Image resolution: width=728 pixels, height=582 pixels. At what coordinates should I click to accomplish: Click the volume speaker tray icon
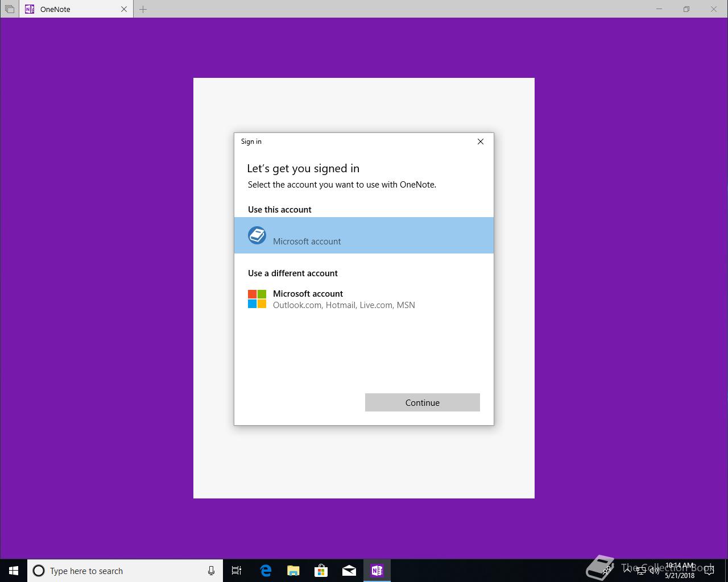(655, 571)
